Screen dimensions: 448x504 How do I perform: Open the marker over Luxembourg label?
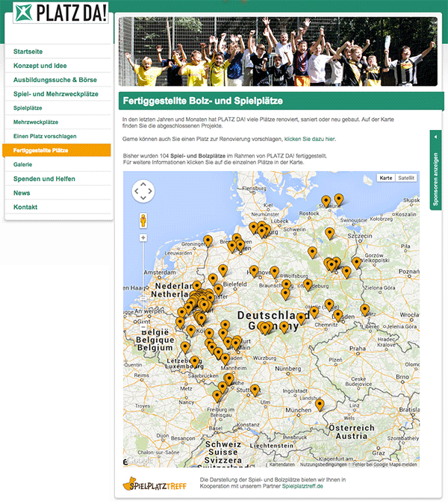[194, 362]
